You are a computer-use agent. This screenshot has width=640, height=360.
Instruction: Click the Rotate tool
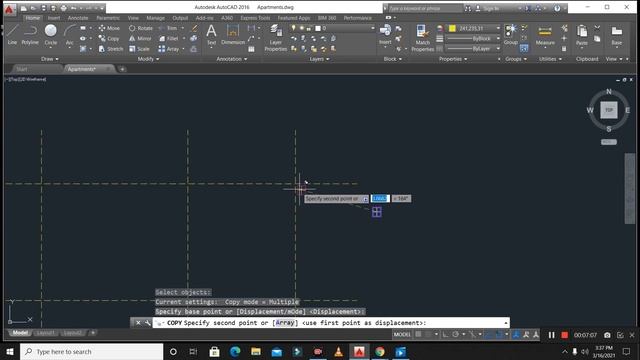click(x=141, y=28)
